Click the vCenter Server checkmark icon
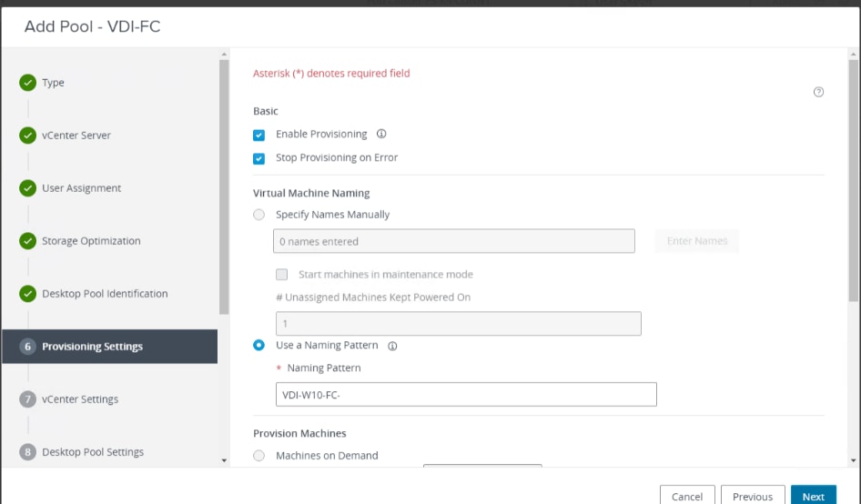Viewport: 861px width, 504px height. coord(27,136)
